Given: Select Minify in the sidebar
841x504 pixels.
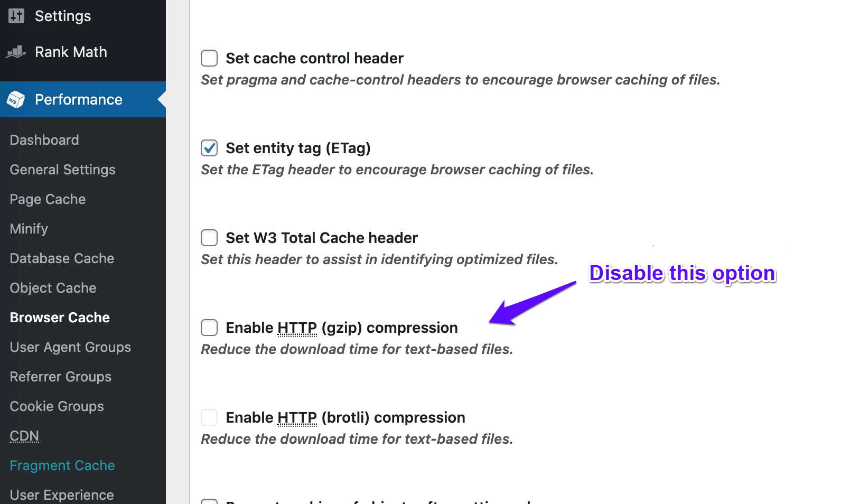Looking at the screenshot, I should pyautogui.click(x=29, y=229).
